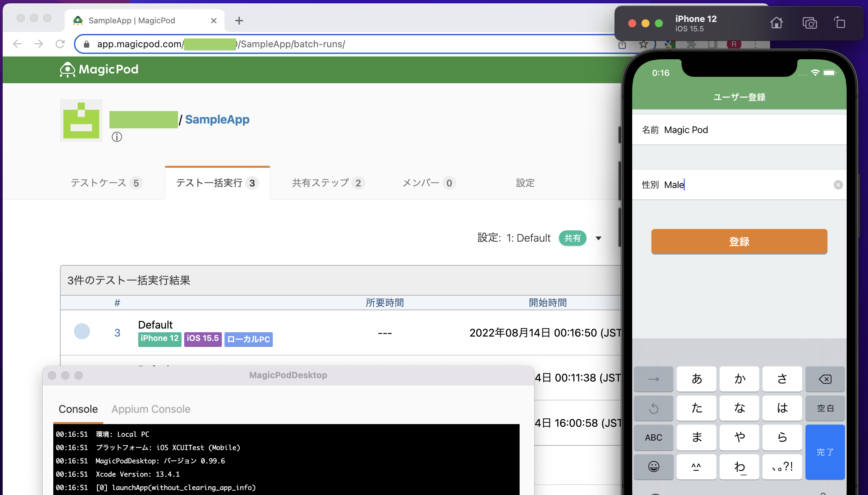Tap the は key on keyboard
Screen dimensions: 868x495
782,408
